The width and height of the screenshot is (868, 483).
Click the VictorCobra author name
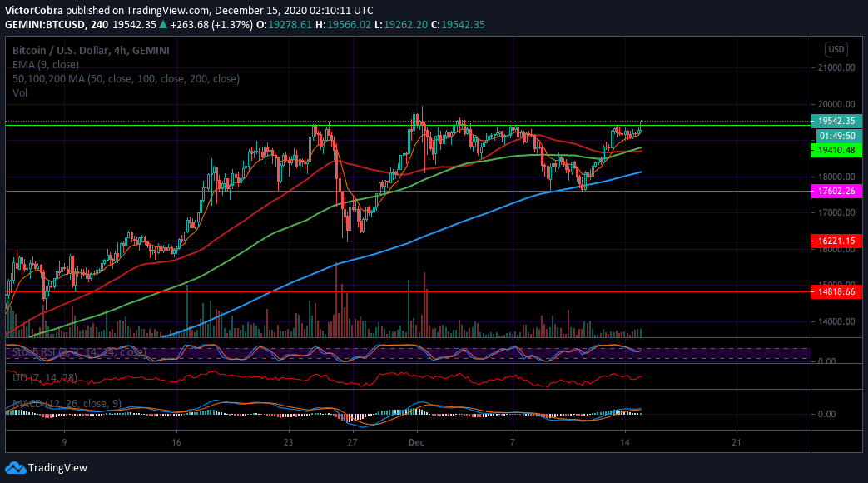34,11
